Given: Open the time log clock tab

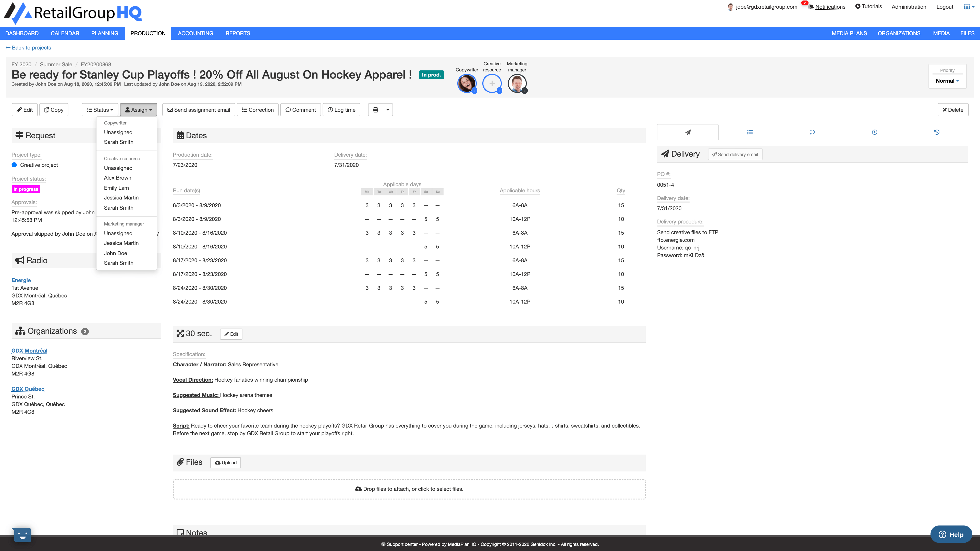Looking at the screenshot, I should click(x=874, y=132).
